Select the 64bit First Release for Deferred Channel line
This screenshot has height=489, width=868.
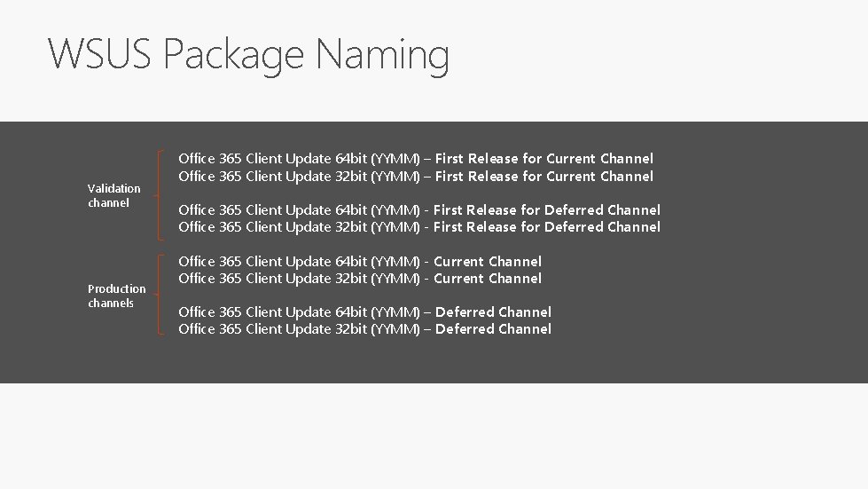click(x=418, y=210)
